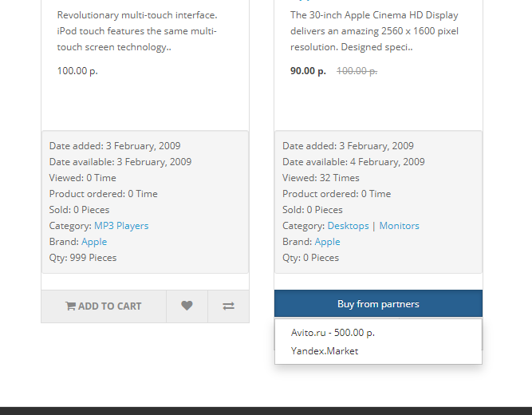The height and width of the screenshot is (415, 532).
Task: Open the Monitors category link
Action: (399, 226)
